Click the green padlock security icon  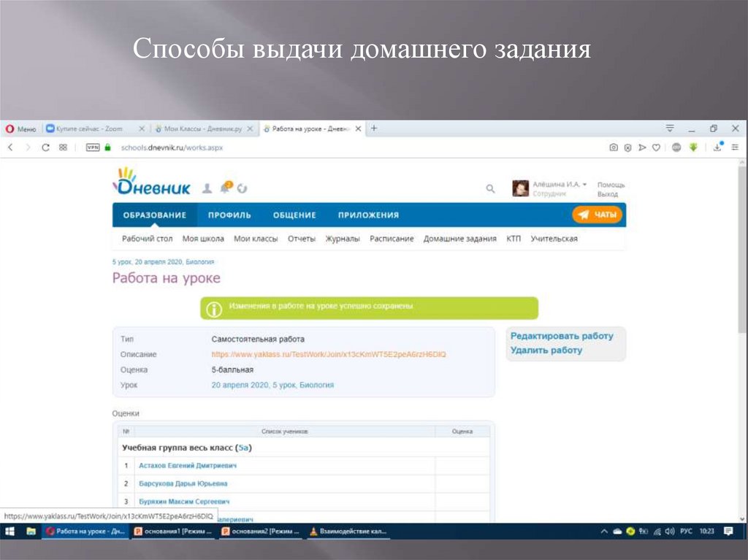point(108,147)
